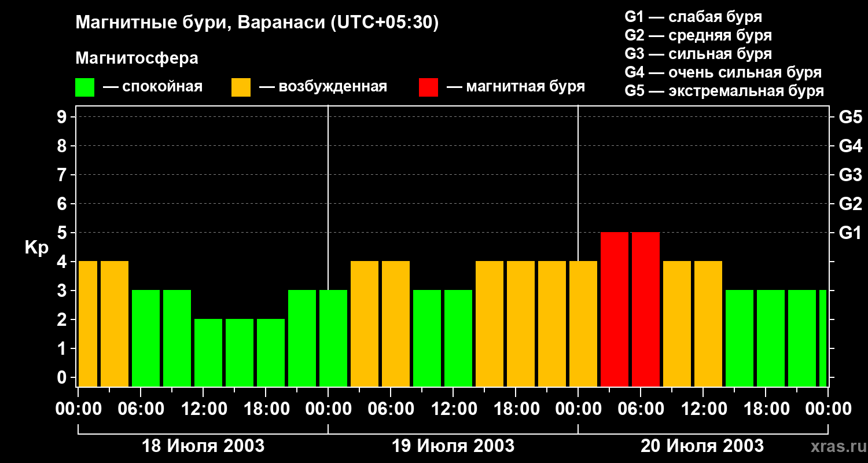
Task: Click the green Kp 3 bar, 18 July 05:30–08:30
Action: [x=146, y=338]
